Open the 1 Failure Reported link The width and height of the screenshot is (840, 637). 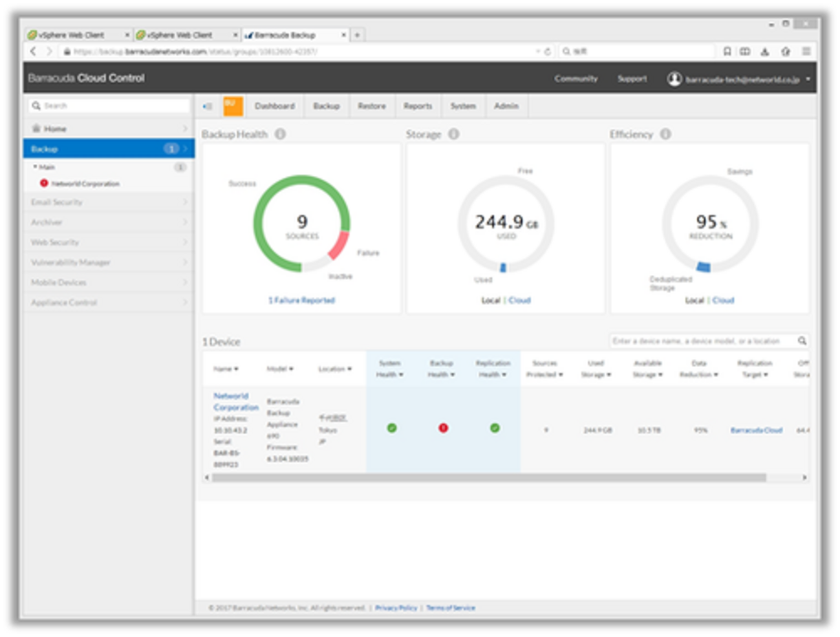301,300
